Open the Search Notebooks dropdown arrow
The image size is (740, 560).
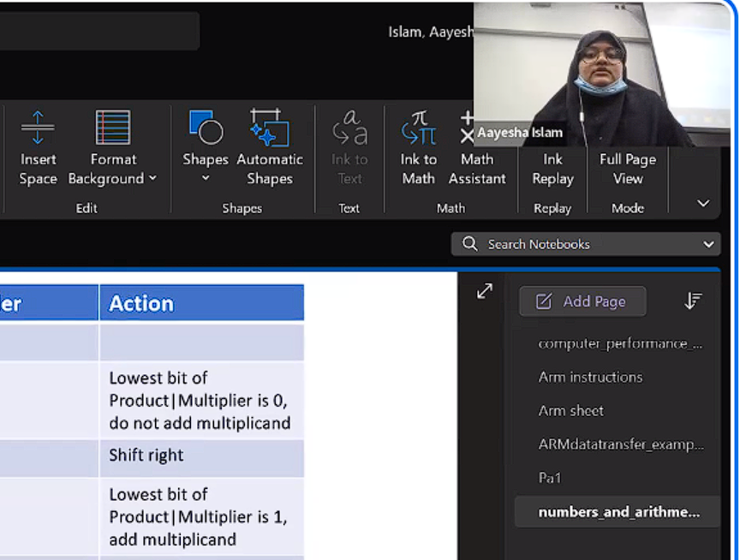[708, 245]
